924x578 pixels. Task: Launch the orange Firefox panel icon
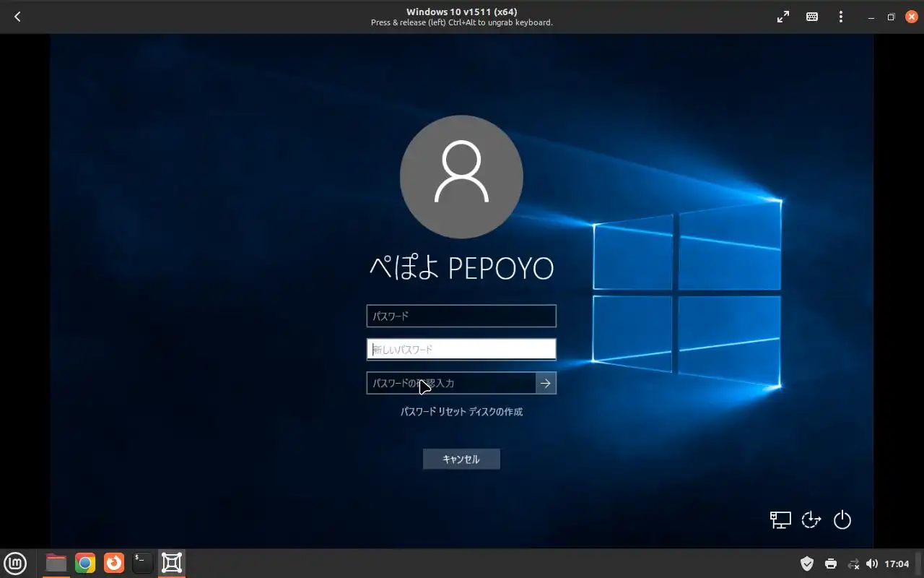[114, 563]
